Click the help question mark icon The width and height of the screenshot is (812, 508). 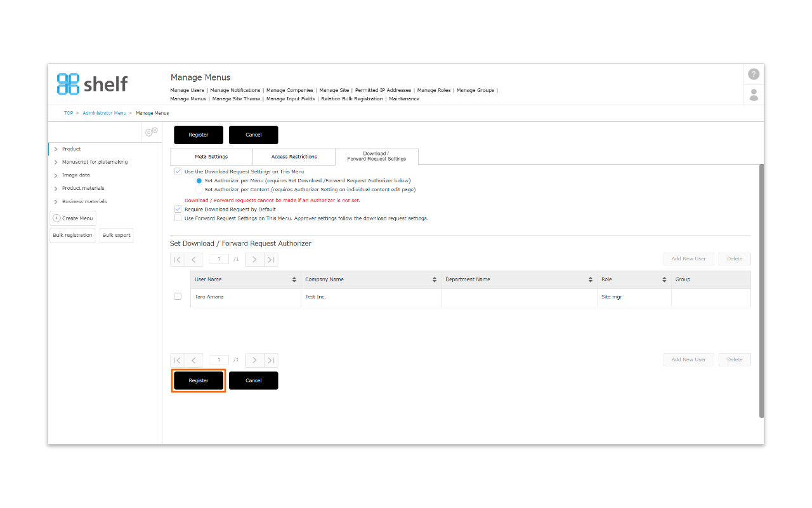[x=754, y=74]
